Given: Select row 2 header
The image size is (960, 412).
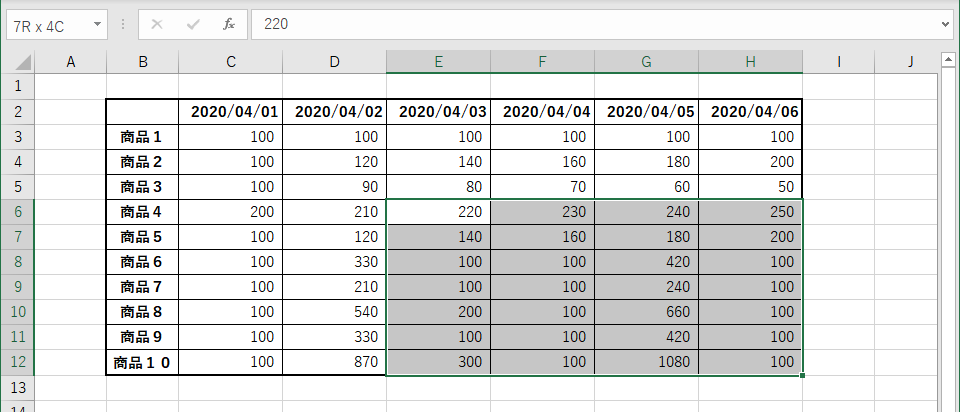Looking at the screenshot, I should [17, 111].
